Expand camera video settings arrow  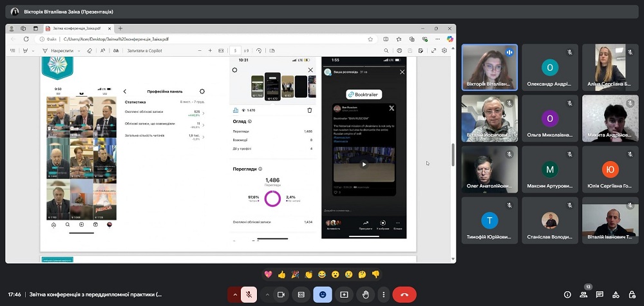point(267,294)
